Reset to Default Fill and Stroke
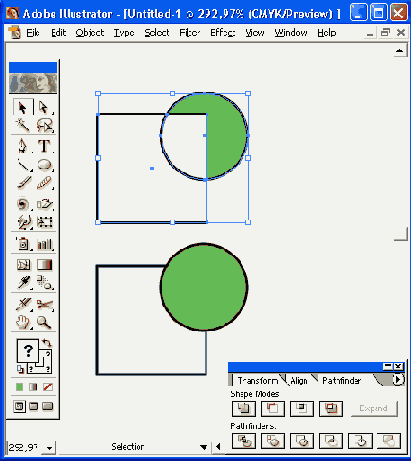This screenshot has width=411, height=461. click(x=20, y=369)
